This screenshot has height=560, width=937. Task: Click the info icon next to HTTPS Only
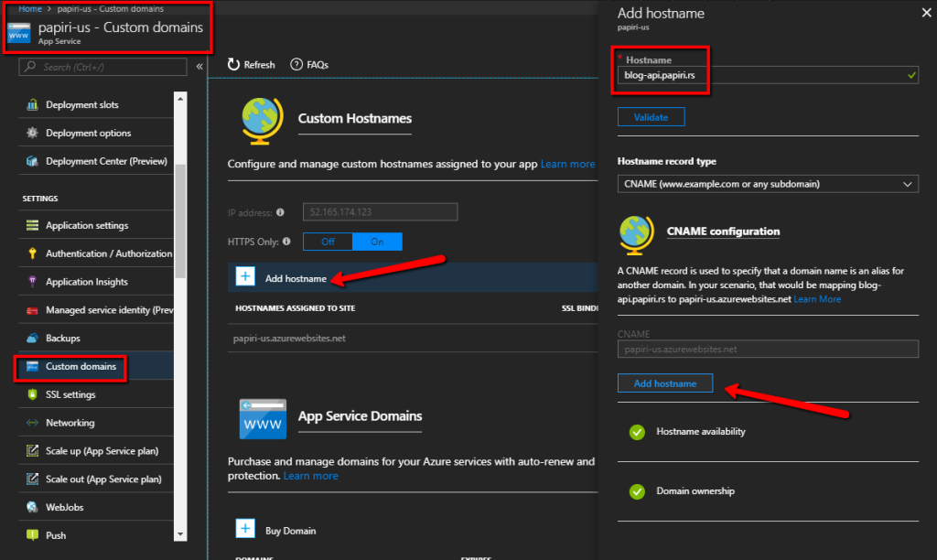tap(286, 242)
